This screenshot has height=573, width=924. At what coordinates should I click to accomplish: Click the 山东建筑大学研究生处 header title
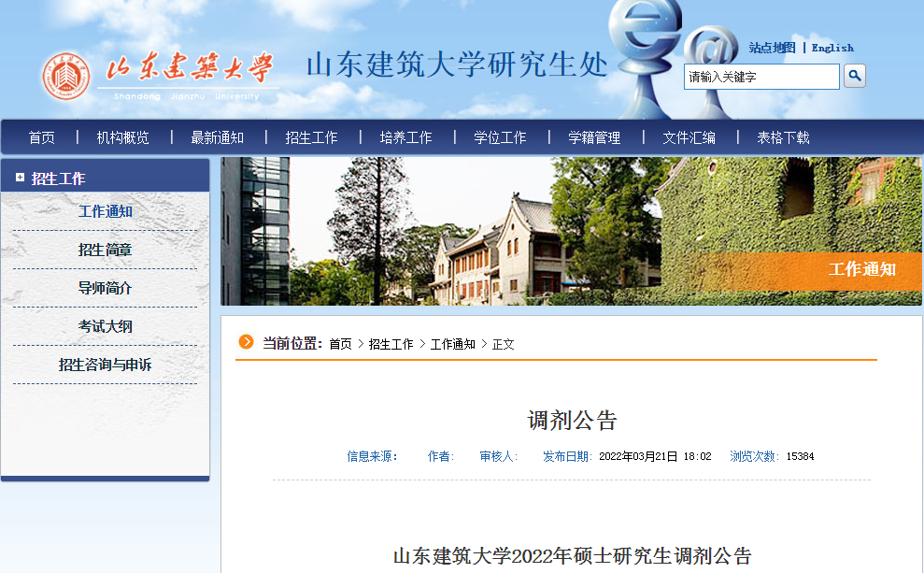click(457, 64)
